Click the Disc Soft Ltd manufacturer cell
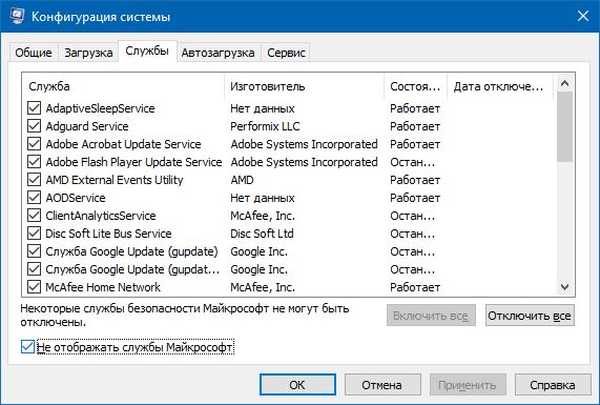Image resolution: width=600 pixels, height=405 pixels. point(262,234)
